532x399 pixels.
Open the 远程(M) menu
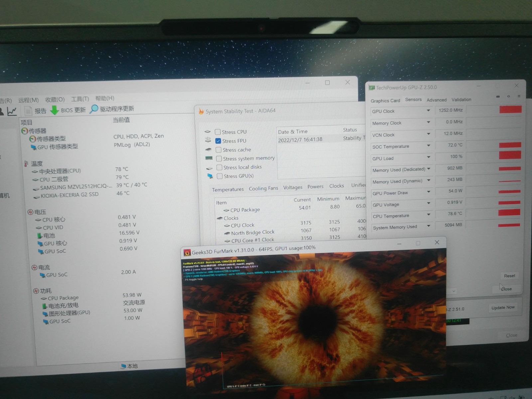[x=28, y=100]
